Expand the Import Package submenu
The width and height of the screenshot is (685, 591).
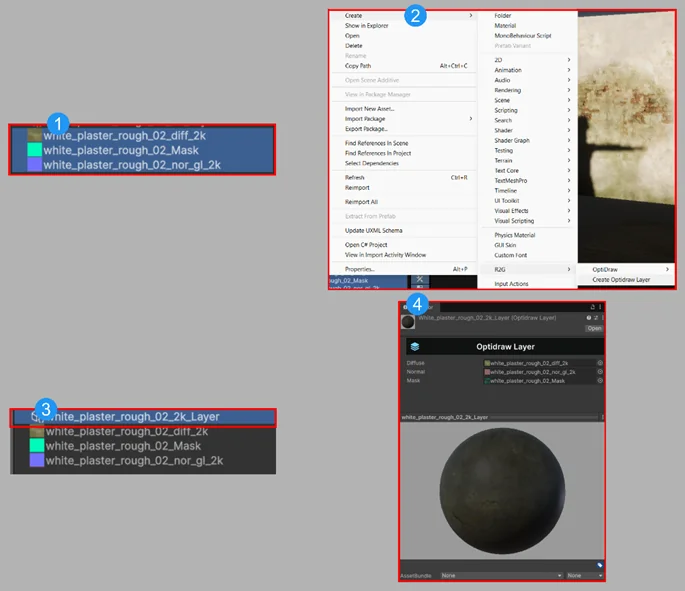click(x=403, y=119)
